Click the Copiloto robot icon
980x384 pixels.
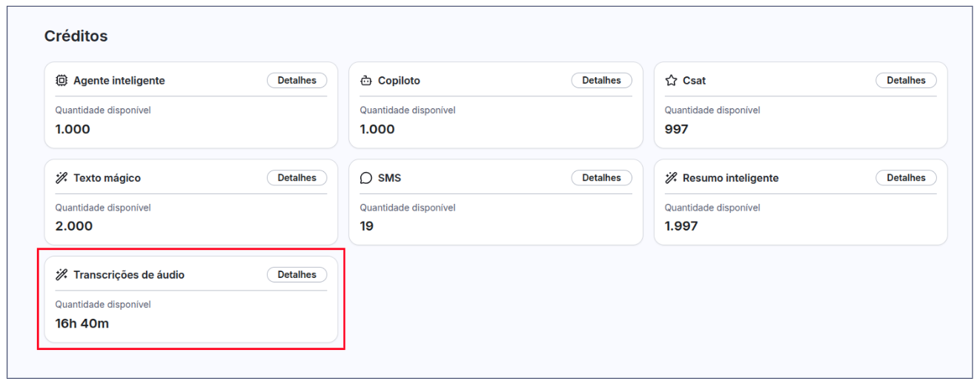(x=366, y=81)
